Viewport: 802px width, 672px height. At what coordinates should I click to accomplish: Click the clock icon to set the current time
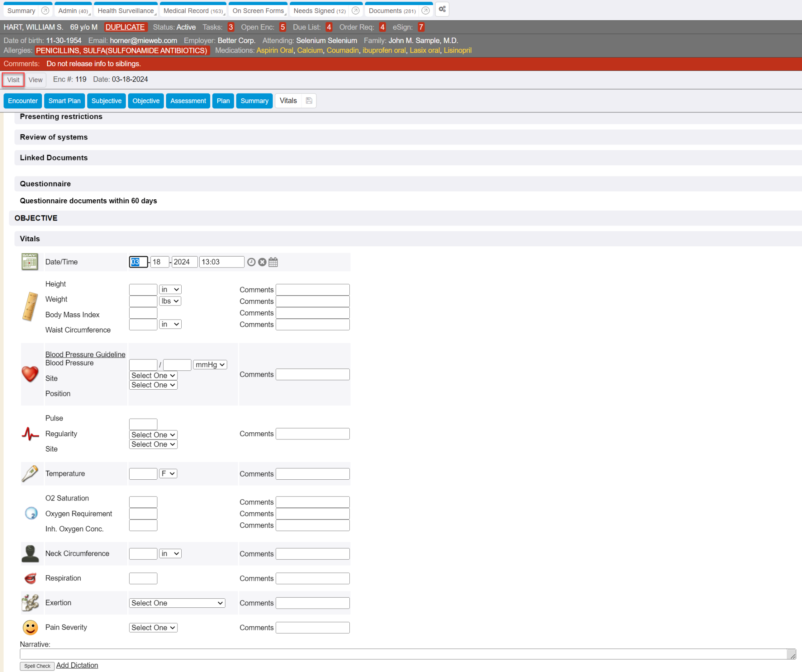point(251,262)
